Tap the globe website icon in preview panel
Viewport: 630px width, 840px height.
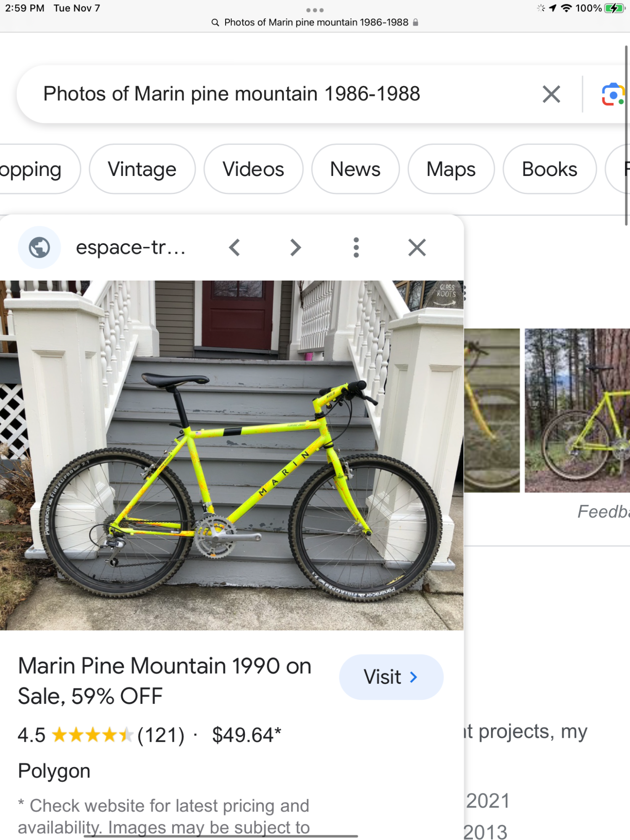point(39,247)
